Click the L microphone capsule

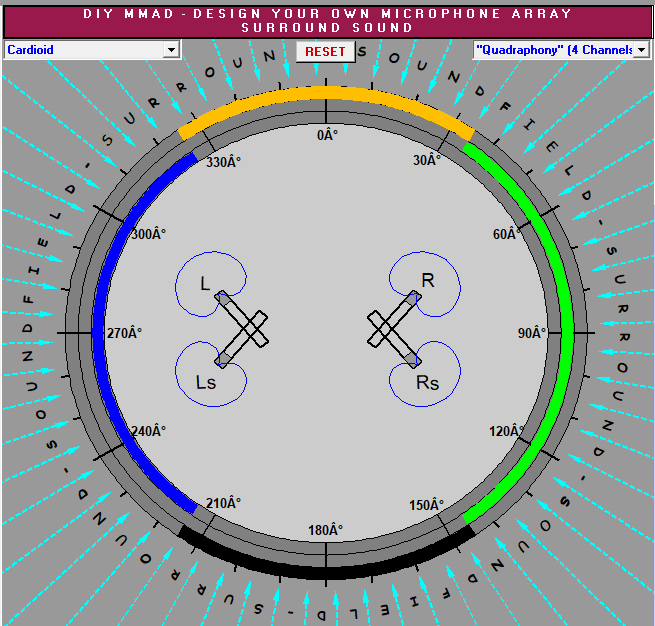pos(223,298)
